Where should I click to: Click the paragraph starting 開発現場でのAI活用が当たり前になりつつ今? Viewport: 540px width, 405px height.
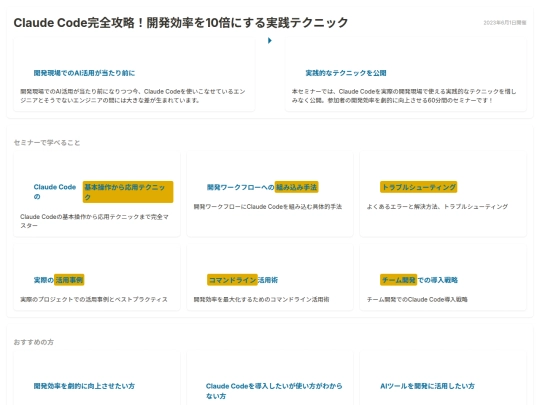tap(133, 96)
